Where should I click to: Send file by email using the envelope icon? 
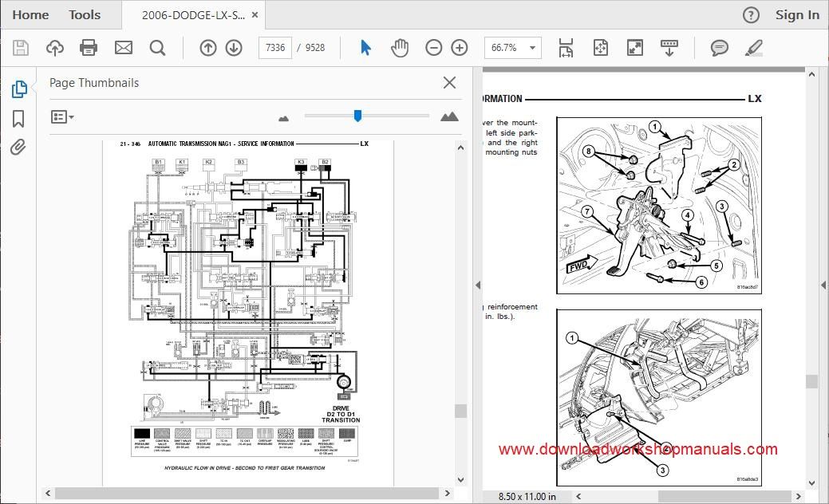tap(123, 48)
